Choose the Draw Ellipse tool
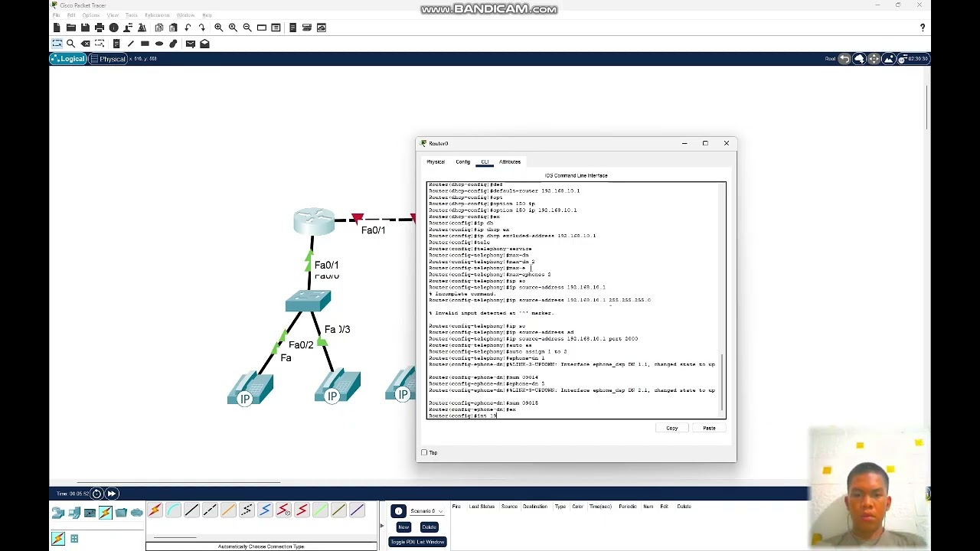980x551 pixels. coord(159,44)
